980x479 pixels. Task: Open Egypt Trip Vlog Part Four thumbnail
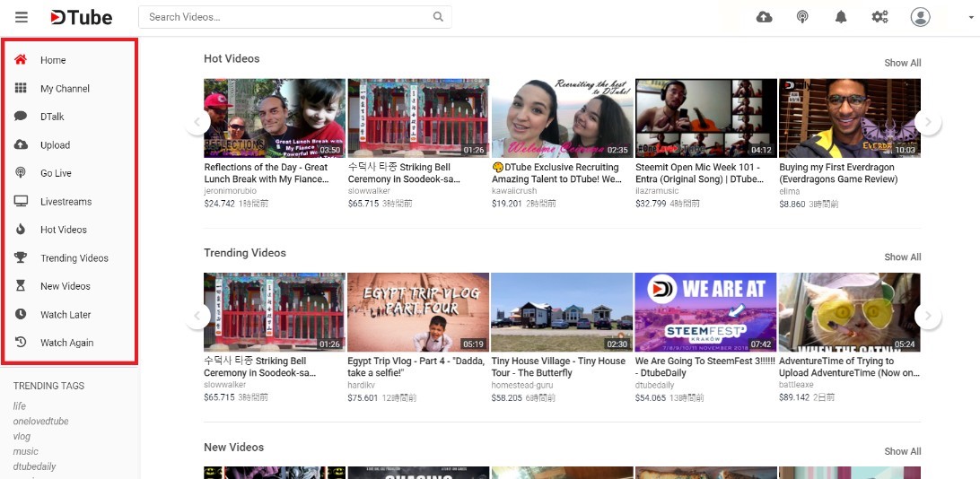click(x=418, y=312)
